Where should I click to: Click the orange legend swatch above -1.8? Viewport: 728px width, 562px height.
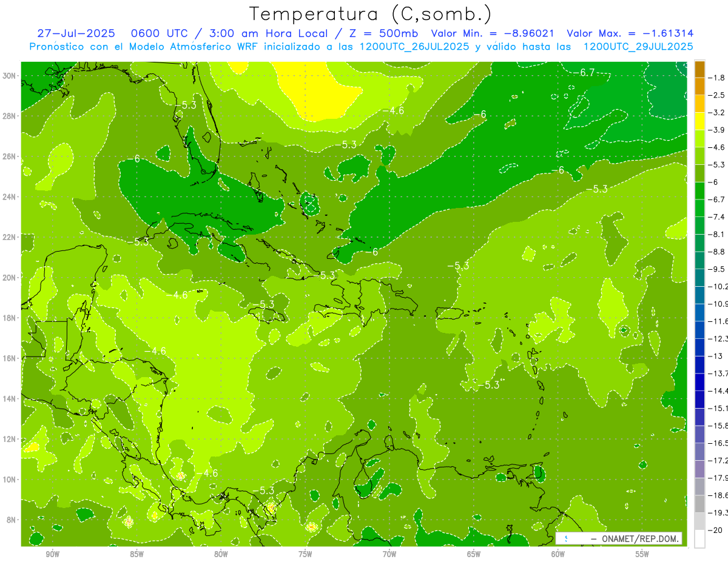coord(699,69)
